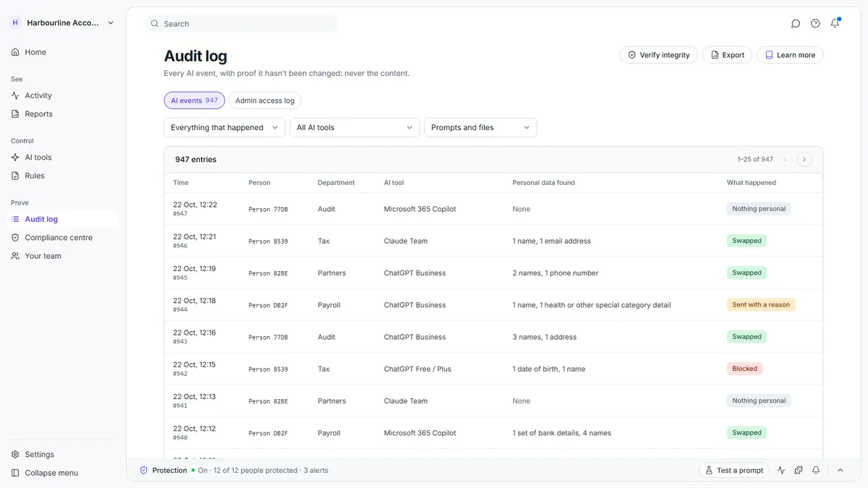Click the puzzle-piece extension icon in the bottom bar

pos(799,470)
